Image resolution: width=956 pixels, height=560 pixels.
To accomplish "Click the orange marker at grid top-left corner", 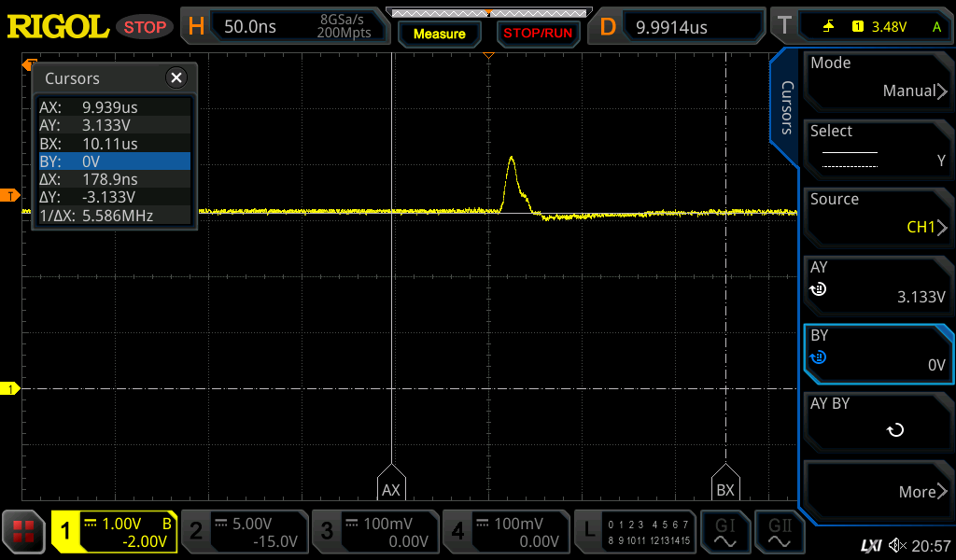I will pos(29,63).
